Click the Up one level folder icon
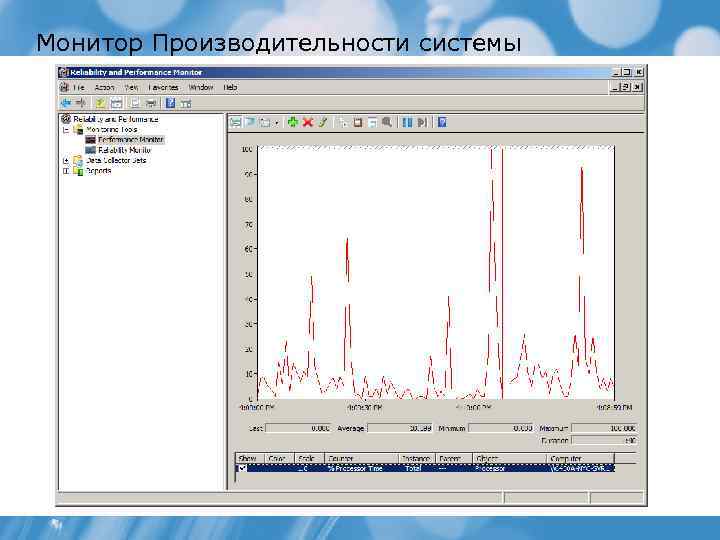This screenshot has width=720, height=540. point(100,103)
